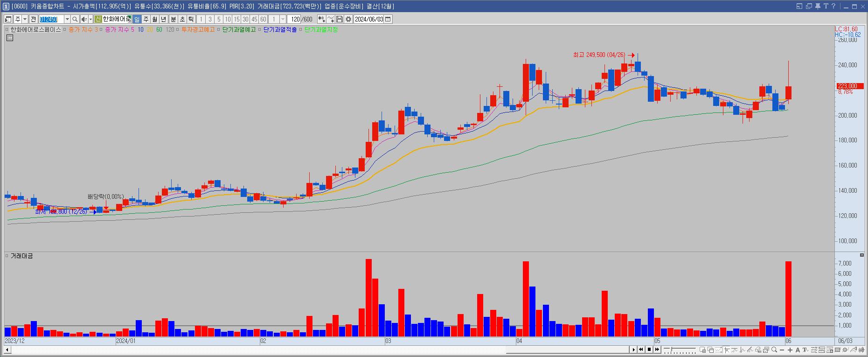Viewport: 868px width, 357px height.
Task: Click the 투자경고예고 legend label
Action: click(198, 29)
